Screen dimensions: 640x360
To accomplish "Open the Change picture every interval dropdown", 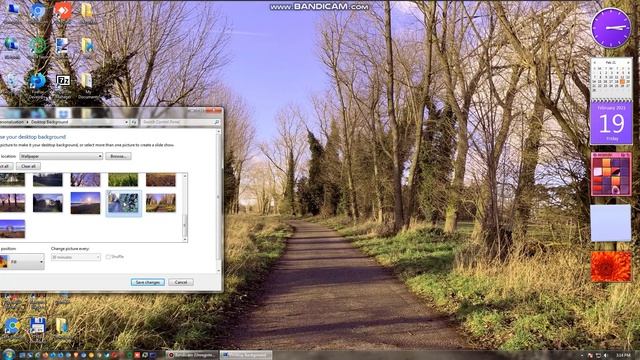I will 76,257.
